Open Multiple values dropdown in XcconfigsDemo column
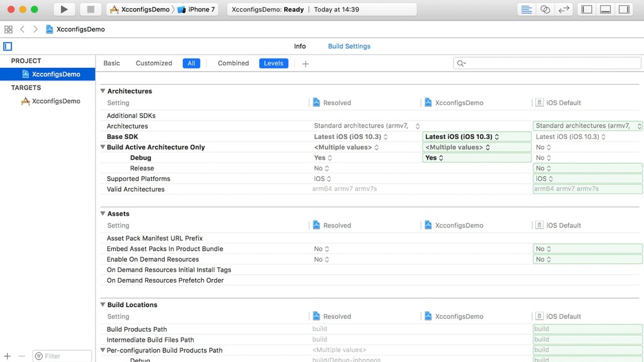This screenshot has height=362, width=644. tap(477, 147)
